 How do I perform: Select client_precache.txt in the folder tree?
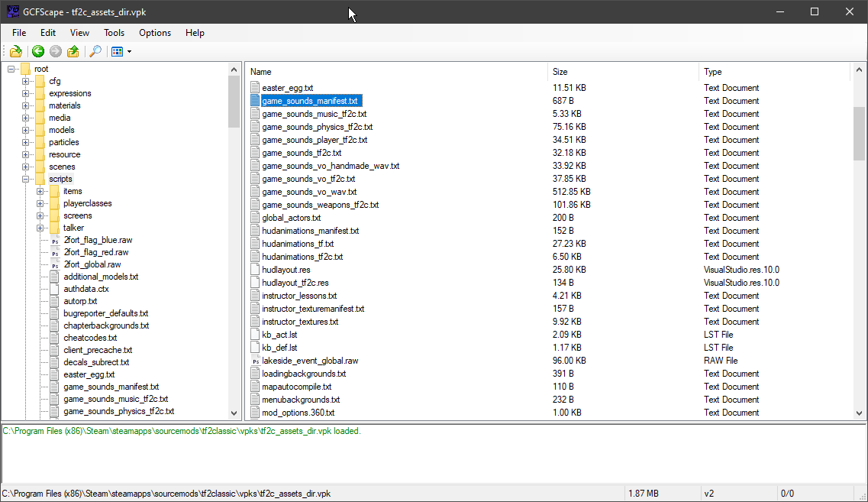coord(98,350)
